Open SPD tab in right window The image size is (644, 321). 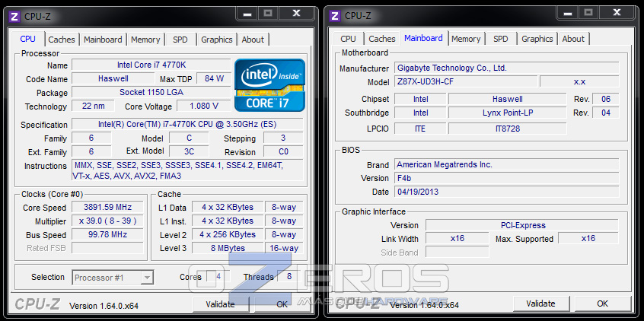point(500,39)
